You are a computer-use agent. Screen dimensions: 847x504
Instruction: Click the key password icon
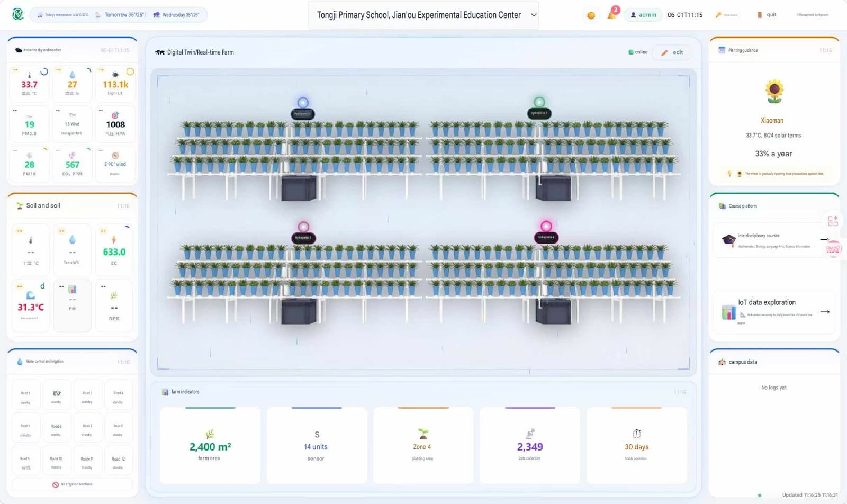tap(718, 15)
